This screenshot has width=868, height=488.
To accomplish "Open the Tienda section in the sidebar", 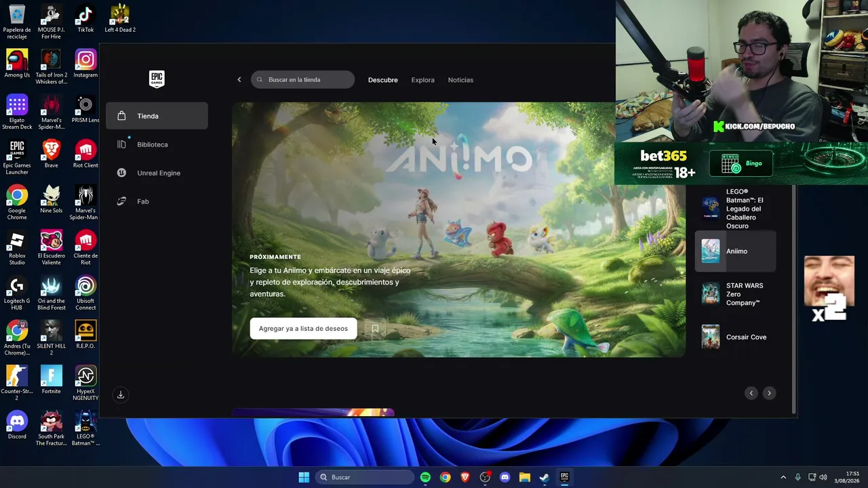I will coord(157,116).
